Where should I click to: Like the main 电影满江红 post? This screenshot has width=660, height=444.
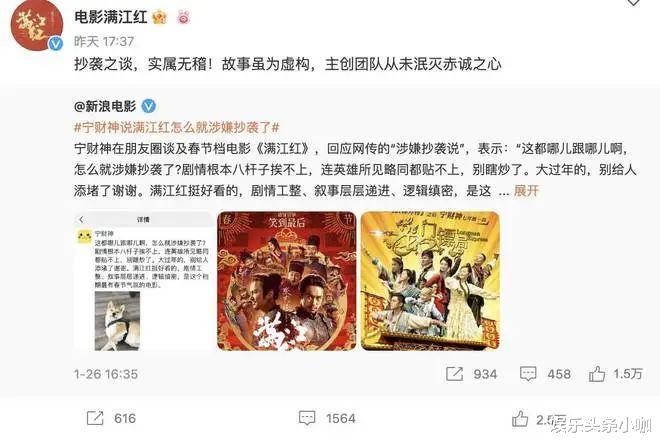[520, 419]
